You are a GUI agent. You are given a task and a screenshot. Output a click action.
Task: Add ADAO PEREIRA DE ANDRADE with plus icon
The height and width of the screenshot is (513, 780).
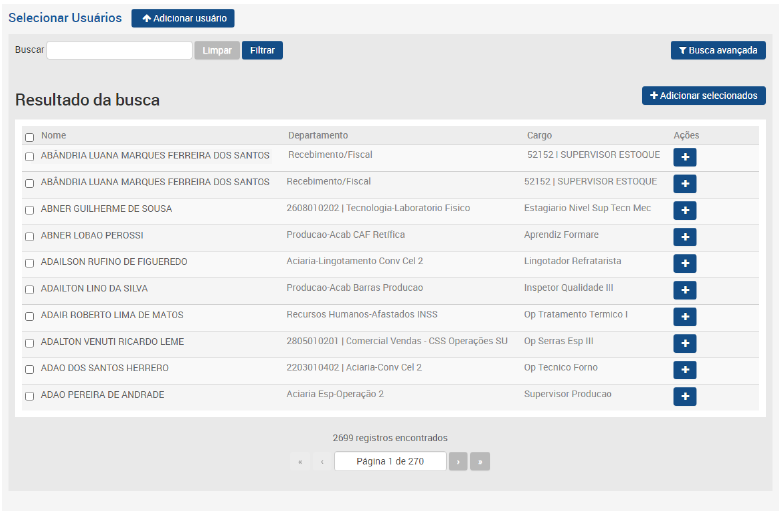684,396
